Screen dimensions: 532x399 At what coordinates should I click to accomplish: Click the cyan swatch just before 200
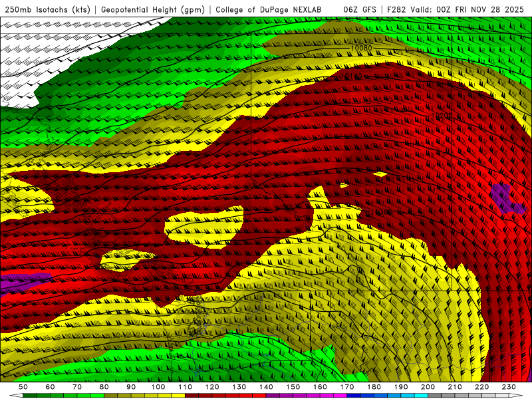click(421, 396)
